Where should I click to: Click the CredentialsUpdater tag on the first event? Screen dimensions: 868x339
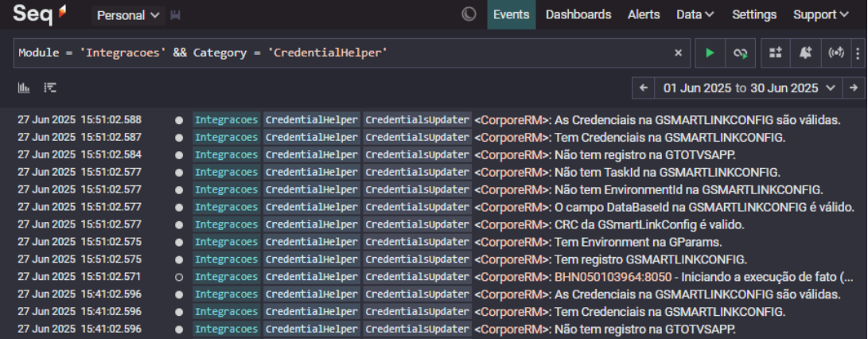[x=418, y=120]
